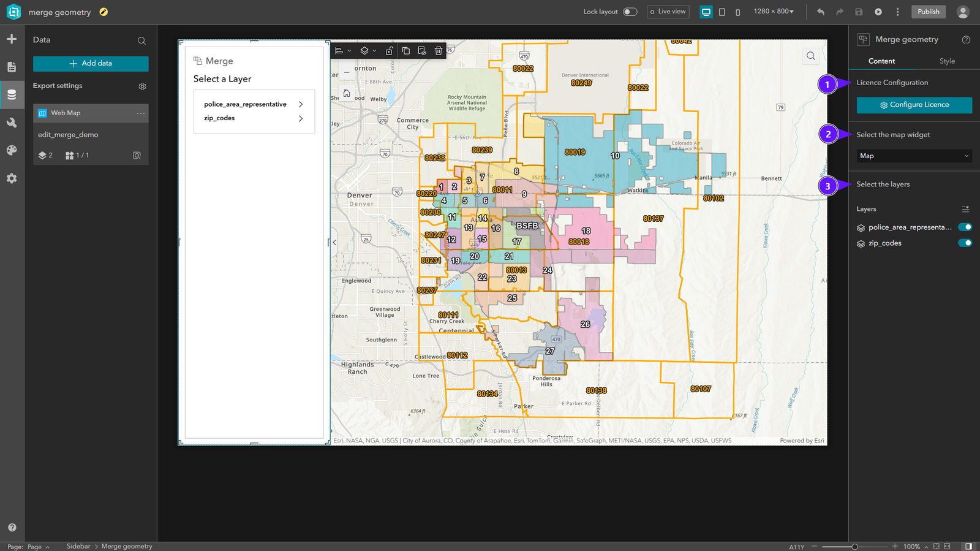Duplicate the selected widget
The width and height of the screenshot is (980, 551).
click(x=405, y=51)
